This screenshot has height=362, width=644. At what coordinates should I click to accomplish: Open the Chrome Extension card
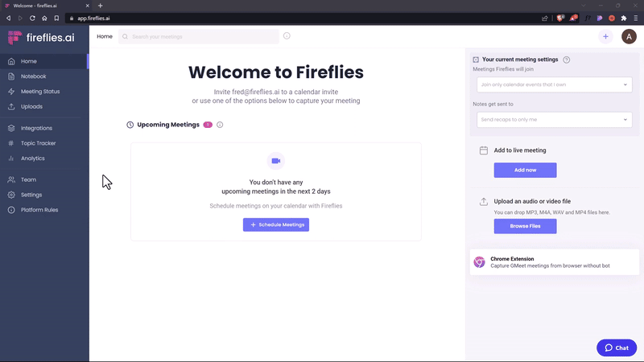554,262
